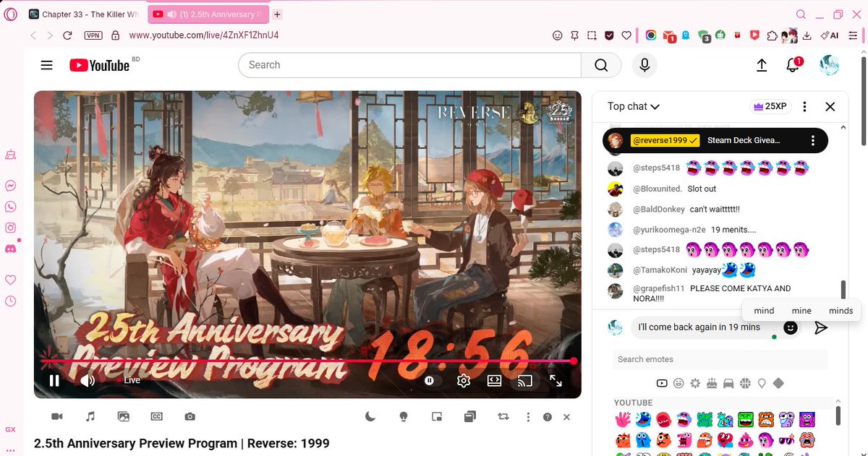Open a new browser tab
868x456 pixels.
(278, 14)
